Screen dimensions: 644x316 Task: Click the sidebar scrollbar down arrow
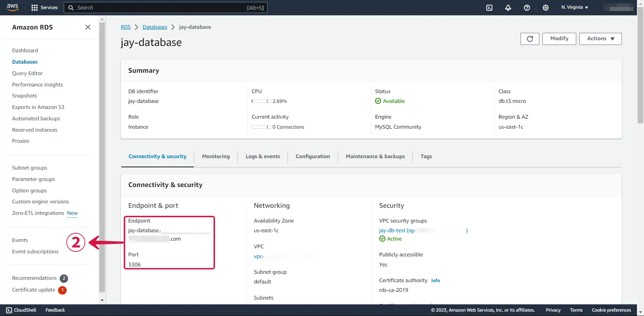(102, 301)
